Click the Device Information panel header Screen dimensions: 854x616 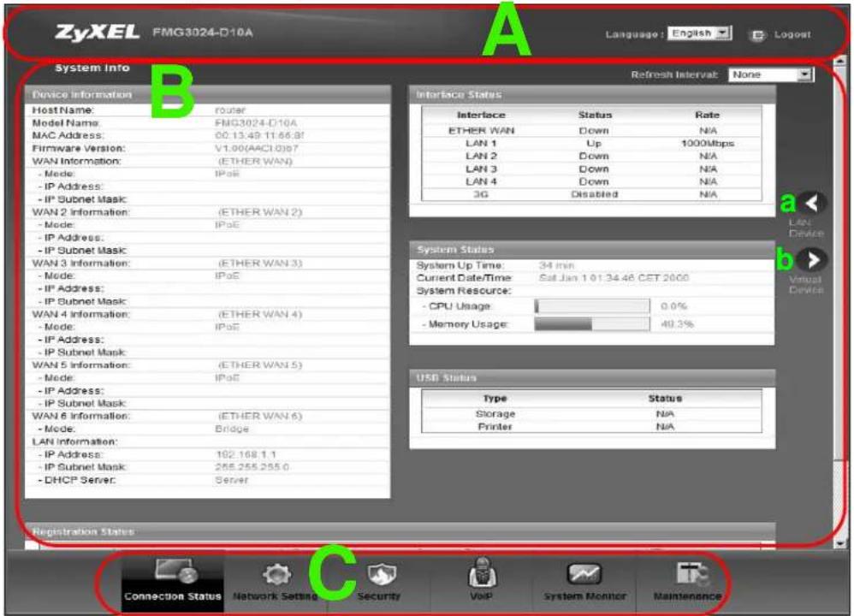point(207,95)
